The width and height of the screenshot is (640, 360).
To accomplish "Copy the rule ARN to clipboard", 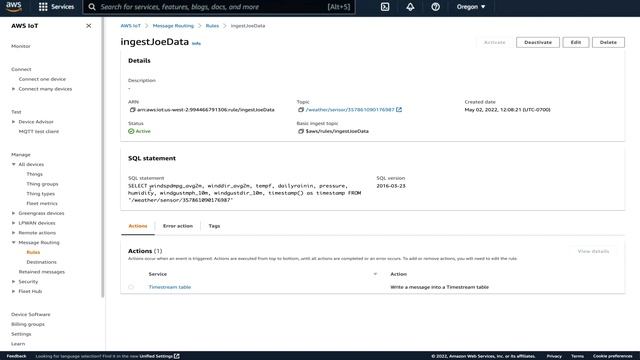I will (x=132, y=110).
